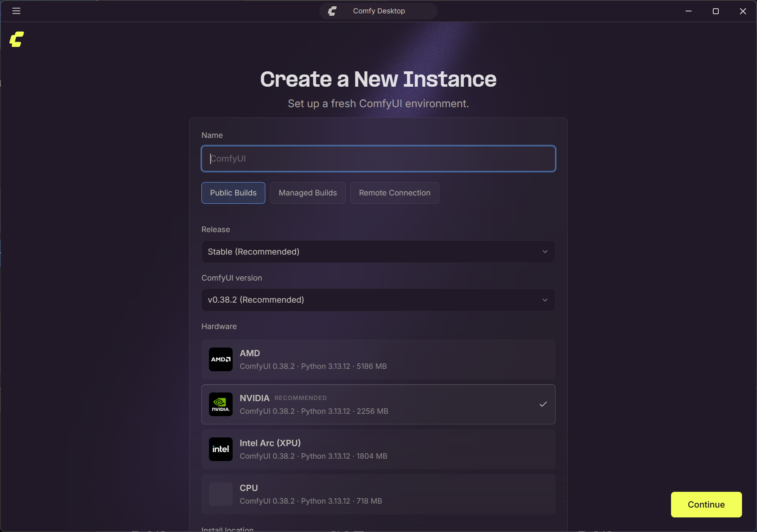Switch to Managed Builds tab
Screen dimensions: 757x532
(308, 193)
